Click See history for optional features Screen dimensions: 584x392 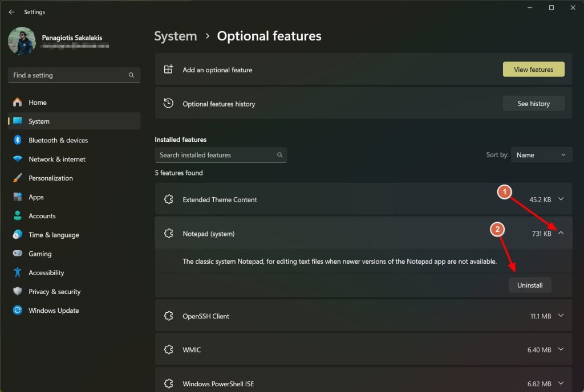click(533, 103)
